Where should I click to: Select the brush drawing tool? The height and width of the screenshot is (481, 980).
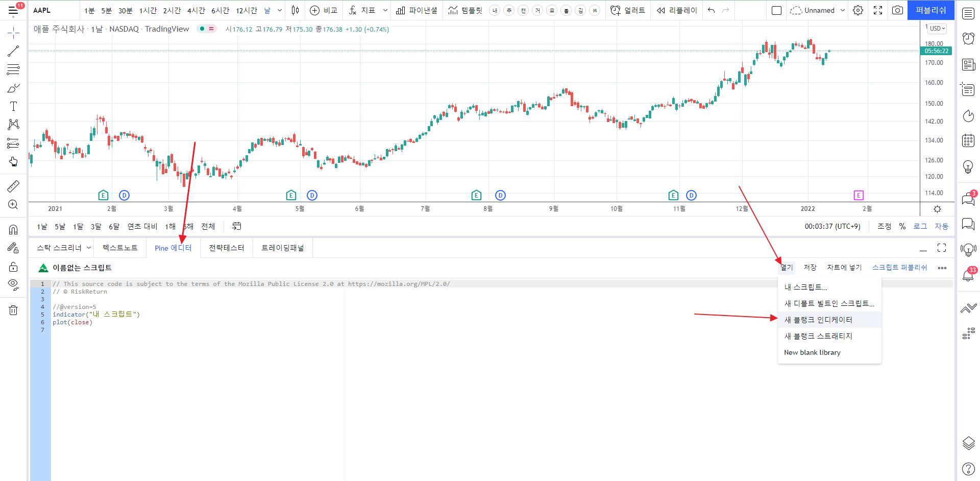coord(13,88)
